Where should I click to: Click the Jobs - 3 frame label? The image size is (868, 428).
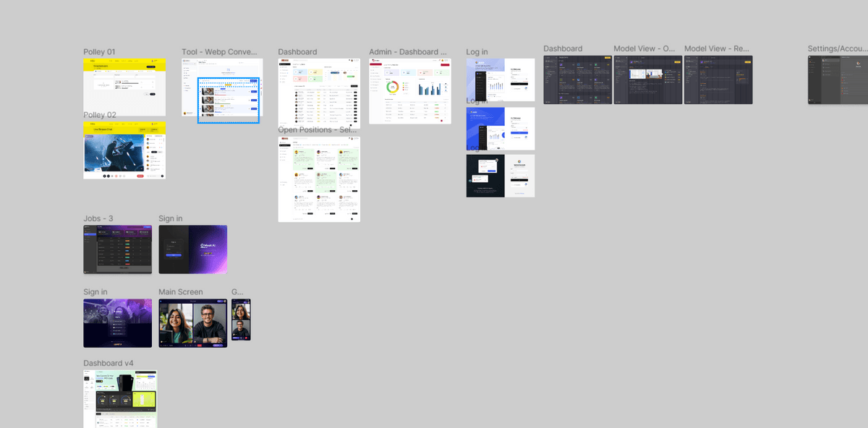[x=98, y=218]
